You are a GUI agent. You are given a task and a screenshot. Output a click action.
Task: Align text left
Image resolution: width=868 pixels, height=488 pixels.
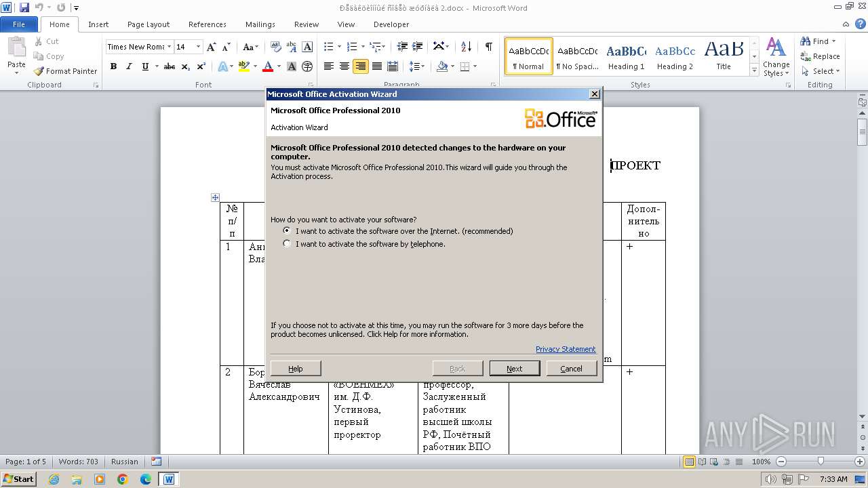point(329,66)
